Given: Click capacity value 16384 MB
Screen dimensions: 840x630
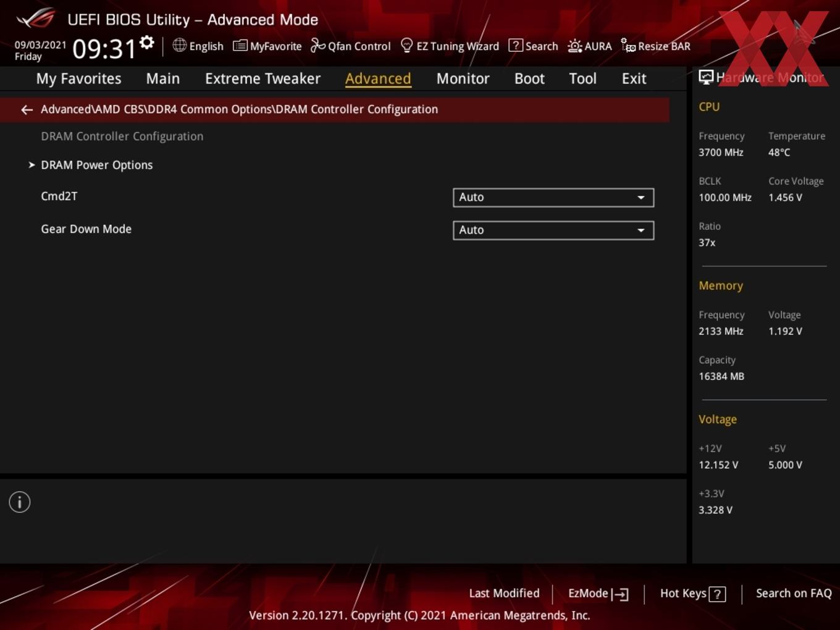Looking at the screenshot, I should tap(721, 376).
